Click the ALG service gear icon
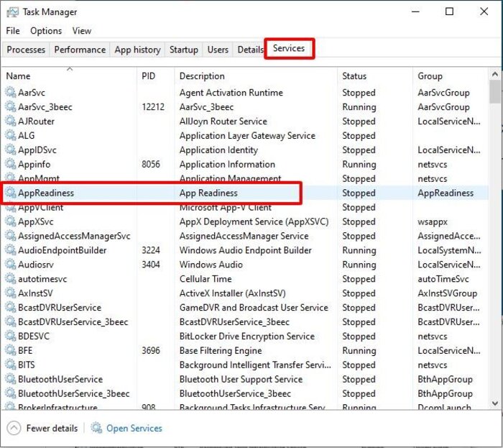Screen dimensions: 503x448 [x=10, y=135]
